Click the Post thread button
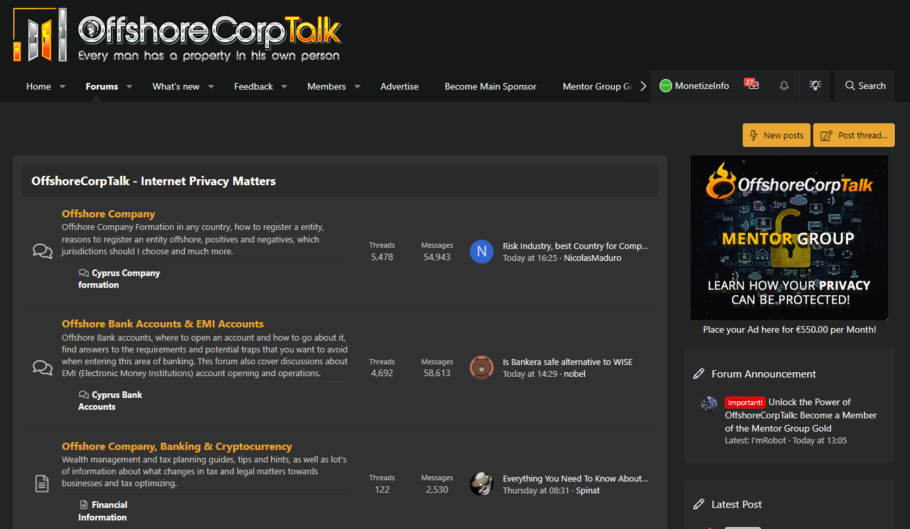910x529 pixels. pos(854,135)
